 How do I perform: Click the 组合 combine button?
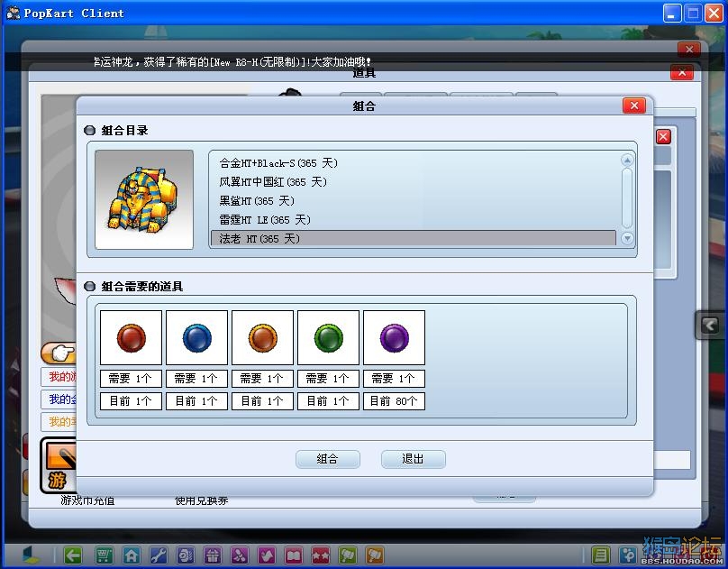point(328,459)
